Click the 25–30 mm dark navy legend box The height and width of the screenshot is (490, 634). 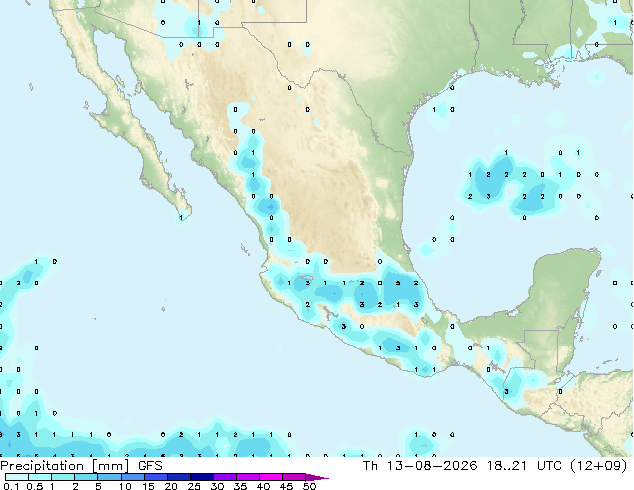tap(201, 477)
